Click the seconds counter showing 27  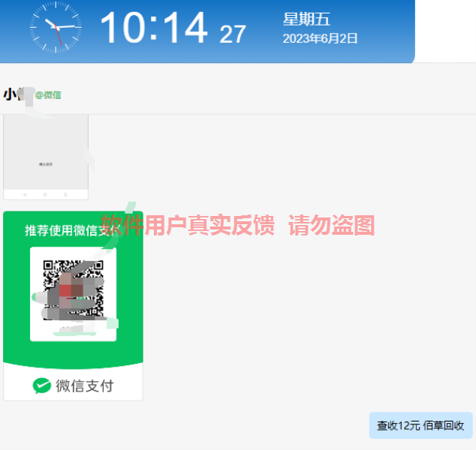coord(233,34)
